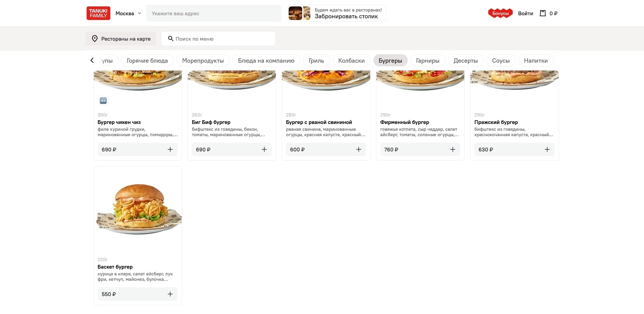
Task: Add Биг Биф бургер with plus icon
Action: click(264, 149)
